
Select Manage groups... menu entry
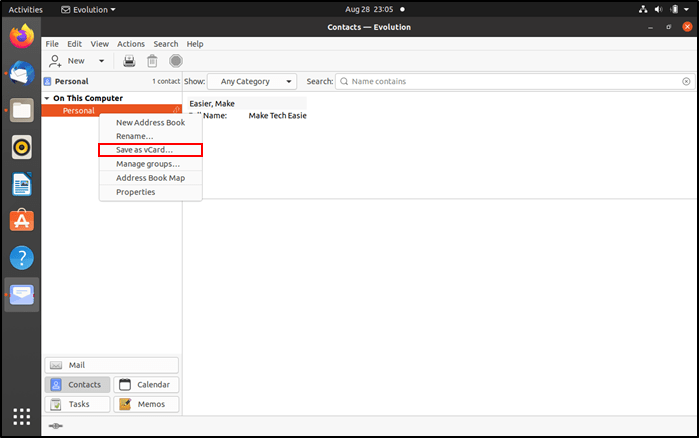pyautogui.click(x=151, y=164)
